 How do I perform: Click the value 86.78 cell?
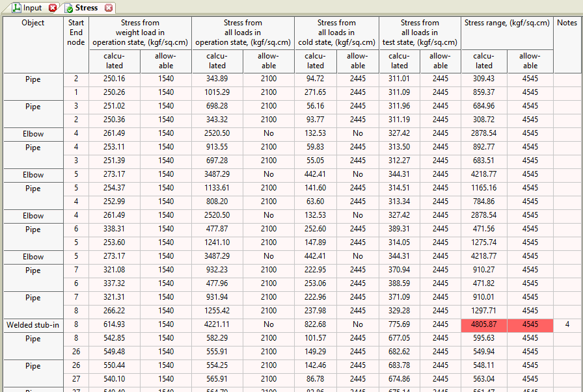click(x=316, y=379)
